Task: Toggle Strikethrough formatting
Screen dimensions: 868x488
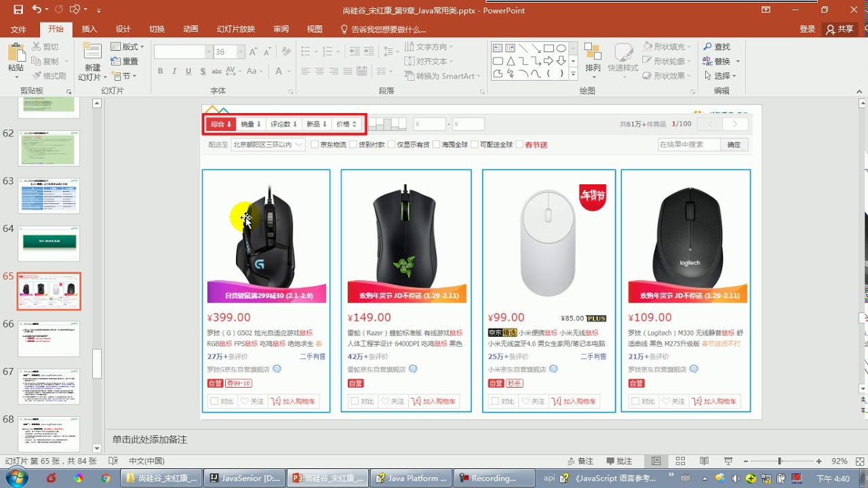Action: click(x=217, y=71)
